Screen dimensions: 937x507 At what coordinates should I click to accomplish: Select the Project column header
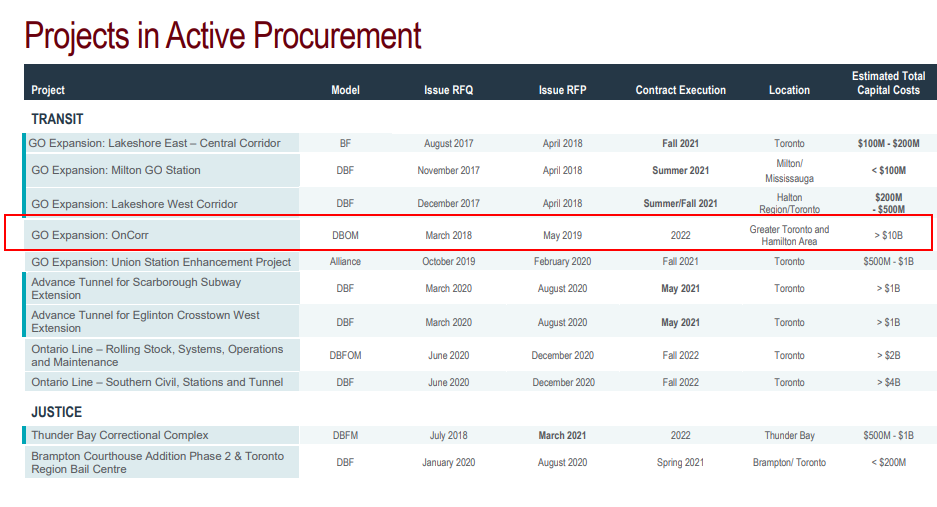click(x=48, y=90)
